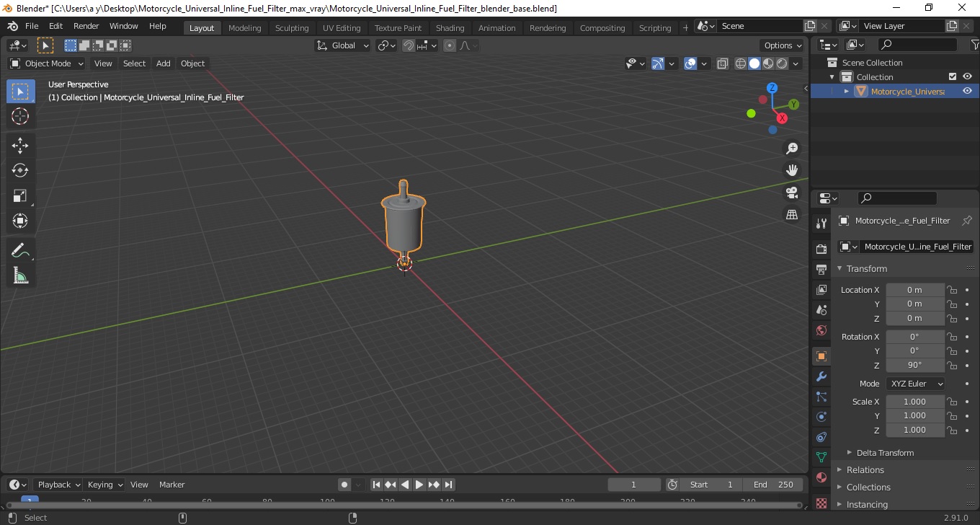Viewport: 980px width, 525px height.
Task: Open the Physics properties tab
Action: click(x=821, y=417)
